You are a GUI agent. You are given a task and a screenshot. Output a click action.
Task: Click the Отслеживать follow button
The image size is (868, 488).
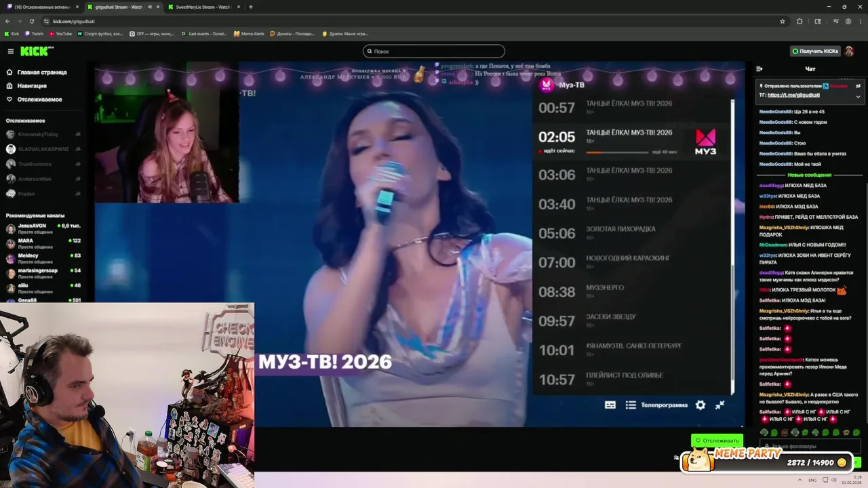pos(717,441)
